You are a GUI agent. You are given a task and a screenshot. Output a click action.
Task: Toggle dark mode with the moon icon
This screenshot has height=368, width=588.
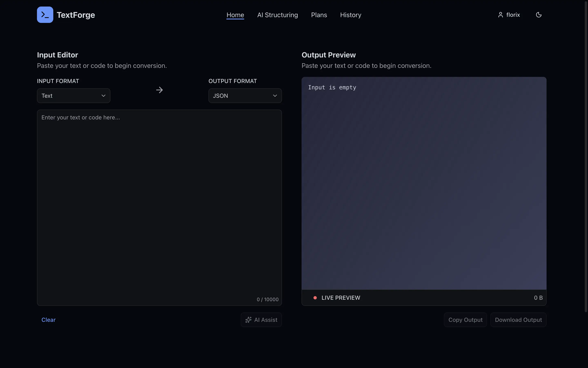tap(539, 15)
